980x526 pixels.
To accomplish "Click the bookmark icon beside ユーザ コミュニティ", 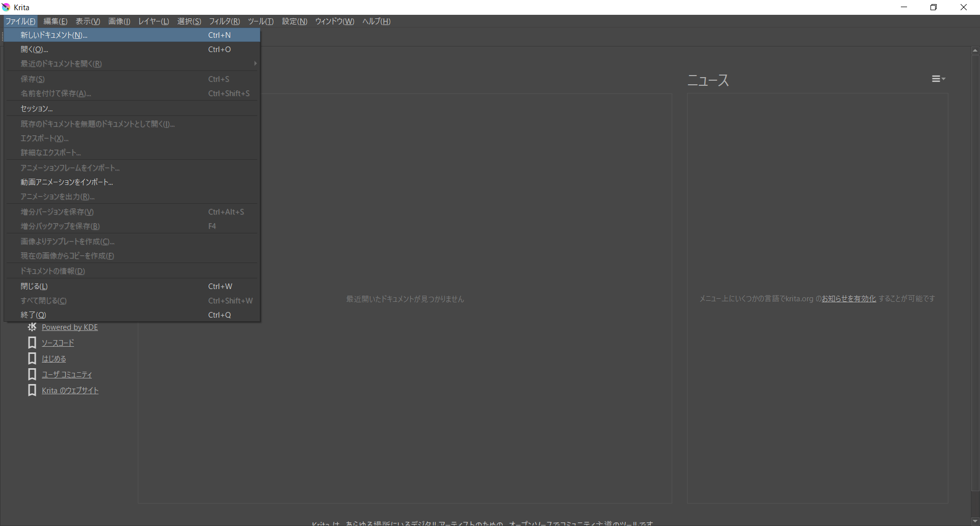I will (32, 374).
